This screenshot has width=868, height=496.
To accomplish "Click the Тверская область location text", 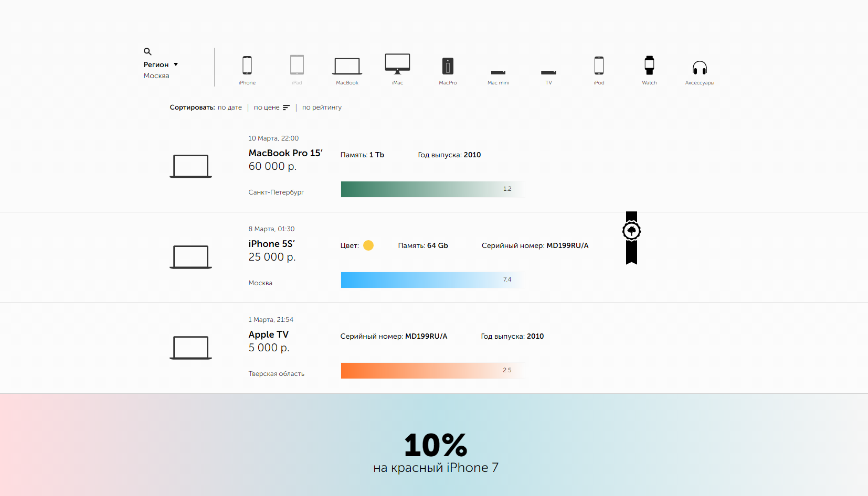I will 277,374.
